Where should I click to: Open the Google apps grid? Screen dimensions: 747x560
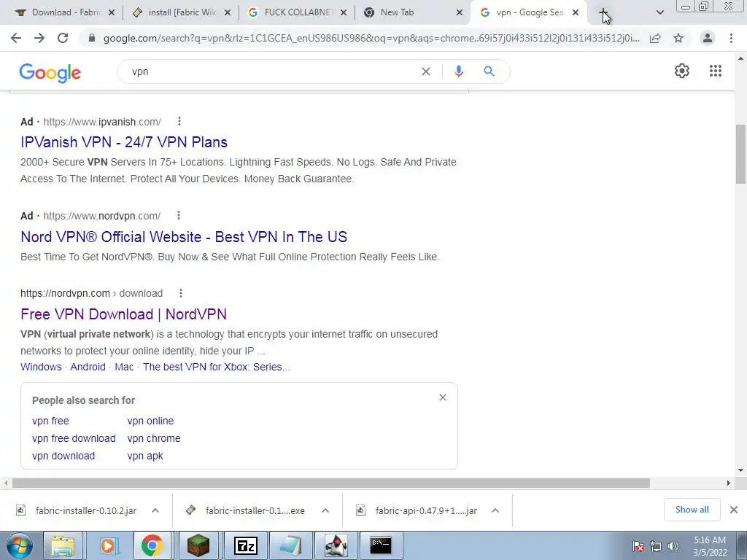click(x=715, y=71)
